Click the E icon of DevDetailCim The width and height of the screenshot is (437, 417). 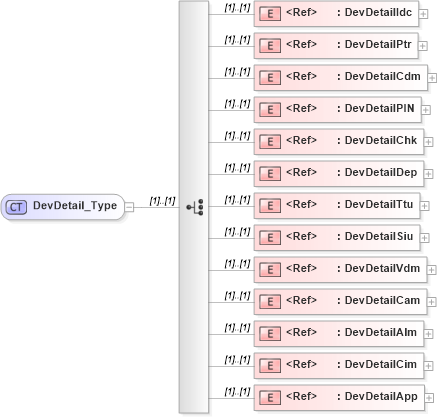270,366
